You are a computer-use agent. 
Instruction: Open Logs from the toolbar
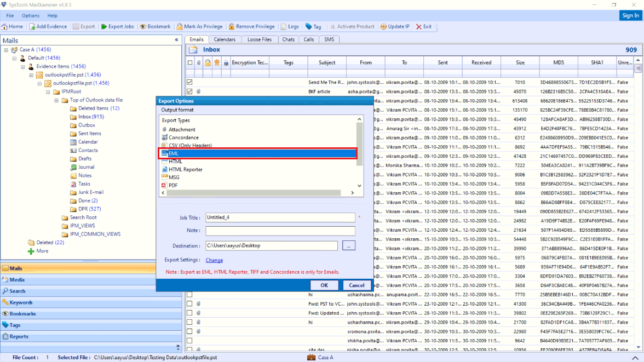290,27
